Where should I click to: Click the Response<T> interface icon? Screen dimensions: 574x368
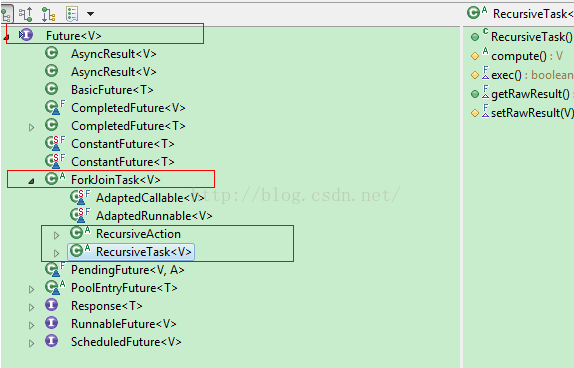coord(52,305)
